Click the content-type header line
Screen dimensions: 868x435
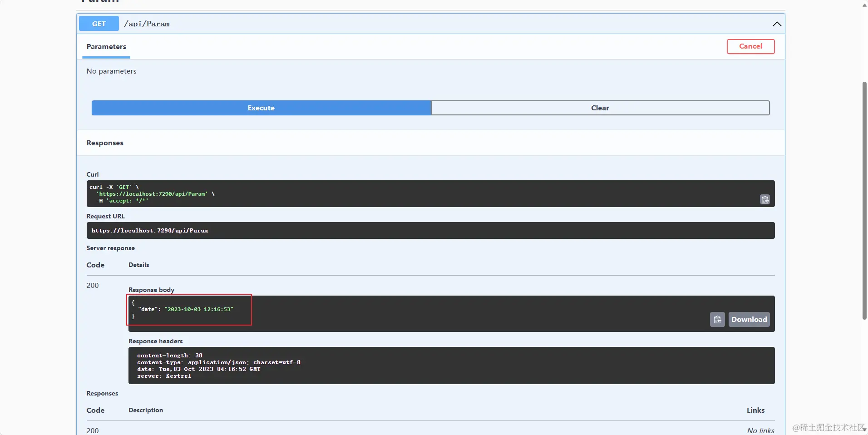point(219,362)
